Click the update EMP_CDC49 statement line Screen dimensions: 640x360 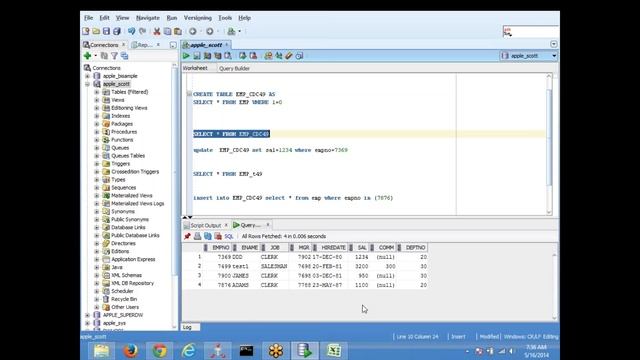pyautogui.click(x=270, y=150)
